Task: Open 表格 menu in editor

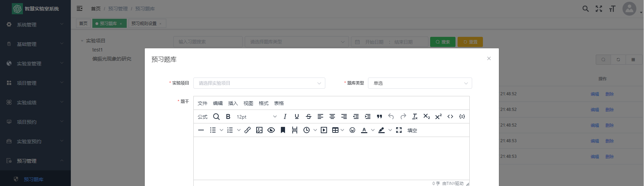Action: click(279, 103)
